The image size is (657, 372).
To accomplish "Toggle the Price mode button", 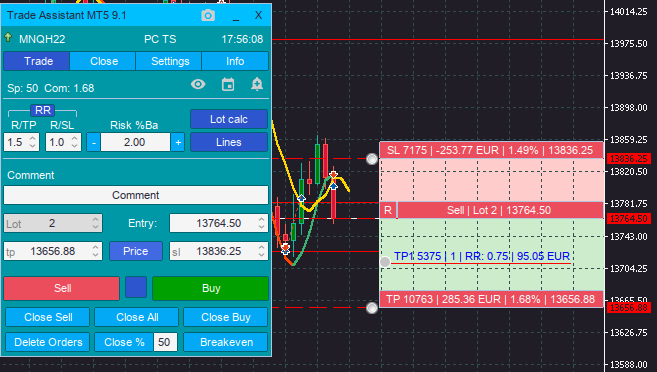I will 136,251.
